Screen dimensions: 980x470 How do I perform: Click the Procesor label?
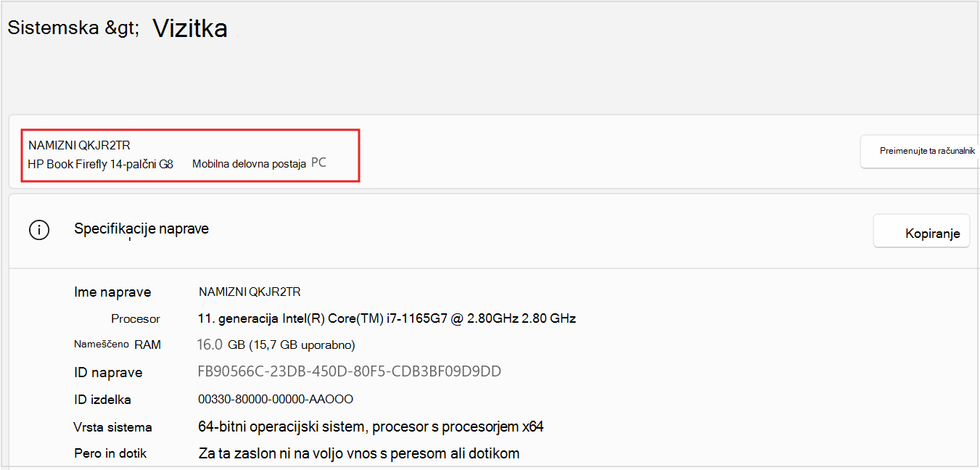tap(136, 319)
